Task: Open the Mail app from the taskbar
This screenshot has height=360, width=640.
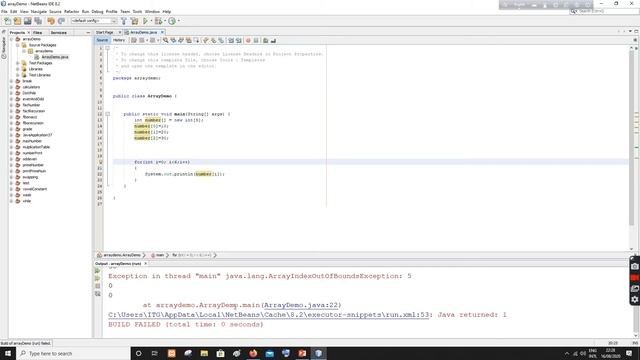Action: [269, 353]
